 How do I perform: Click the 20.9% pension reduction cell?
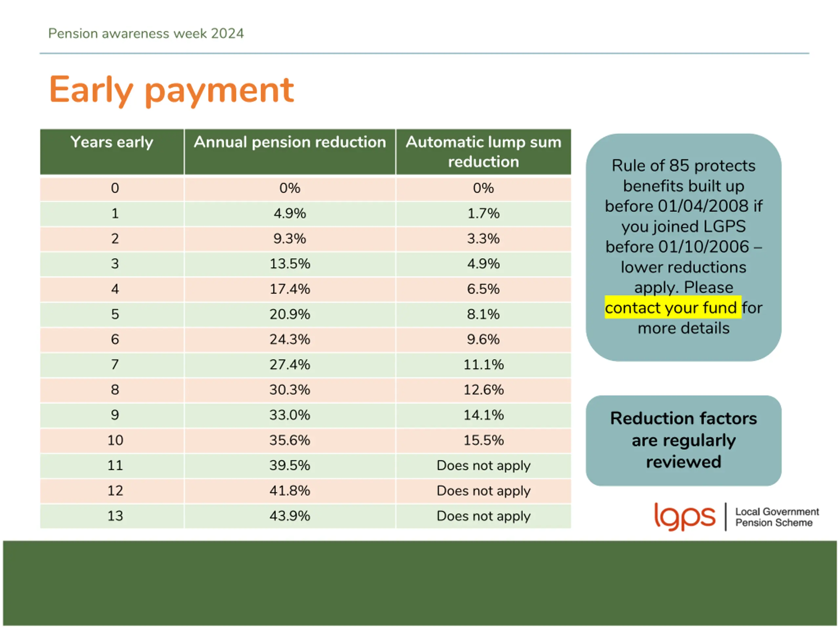[290, 314]
